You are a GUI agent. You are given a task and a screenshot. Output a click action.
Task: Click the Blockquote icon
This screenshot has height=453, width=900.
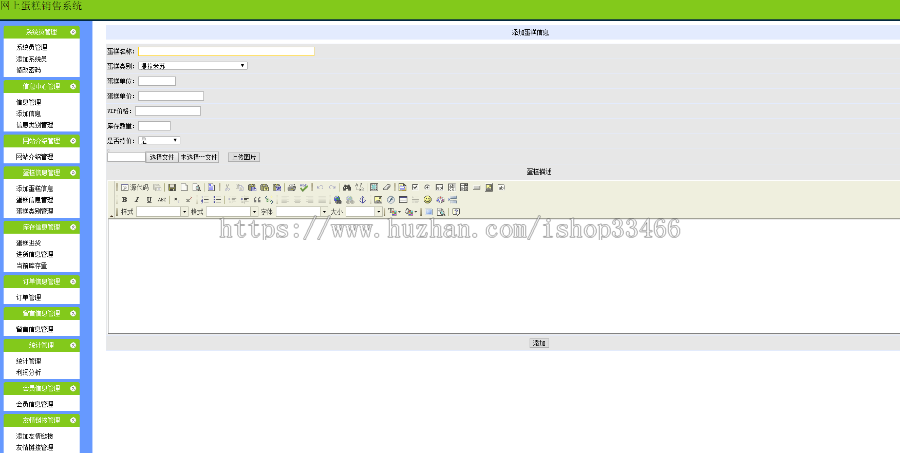(257, 200)
